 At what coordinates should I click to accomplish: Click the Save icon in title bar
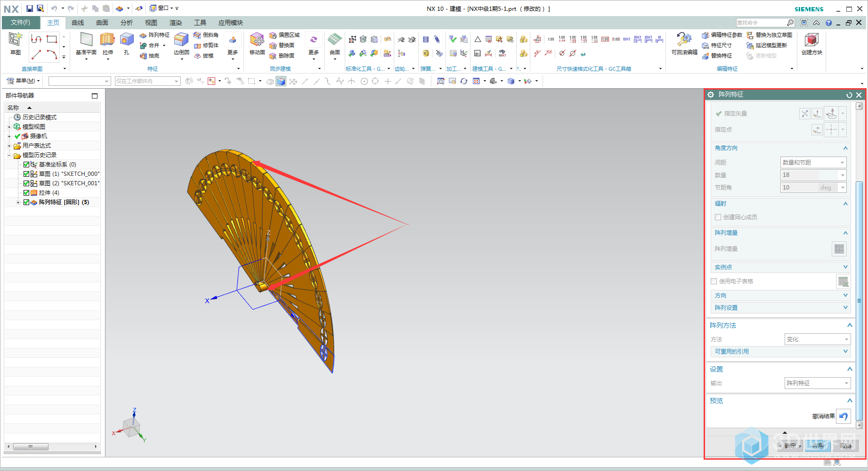[x=30, y=8]
